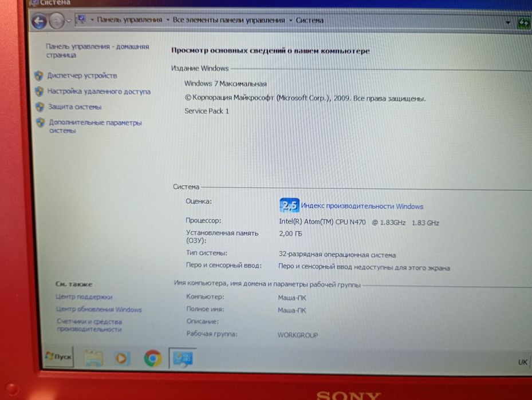This screenshot has height=400, width=532.
Task: Open Настройка удаленного доступа link
Action: point(98,91)
